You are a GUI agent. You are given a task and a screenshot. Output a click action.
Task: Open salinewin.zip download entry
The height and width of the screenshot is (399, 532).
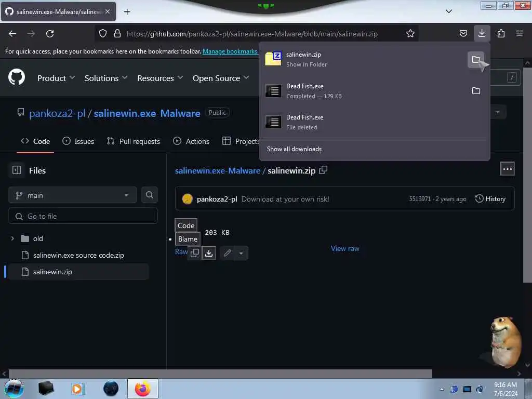(364, 59)
